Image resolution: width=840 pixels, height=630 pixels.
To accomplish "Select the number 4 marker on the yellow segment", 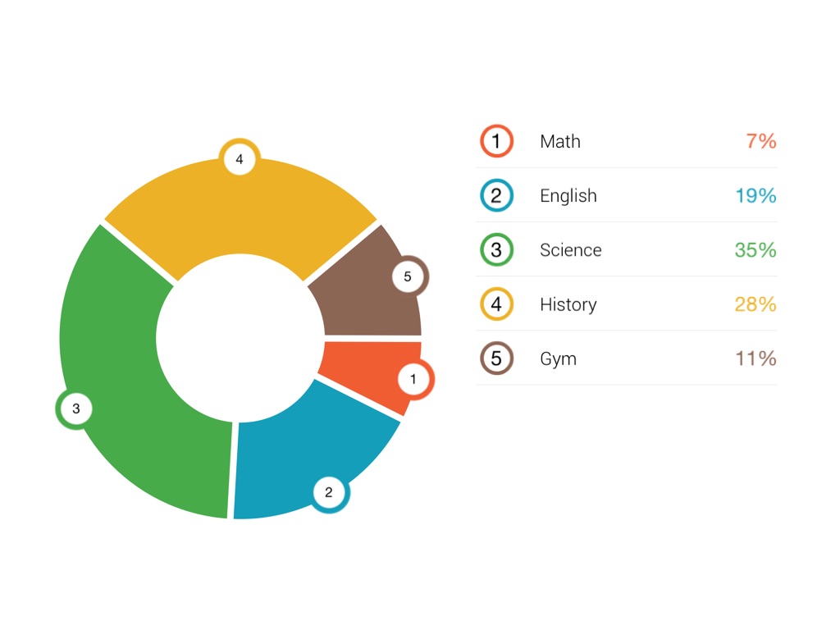I will pos(240,159).
